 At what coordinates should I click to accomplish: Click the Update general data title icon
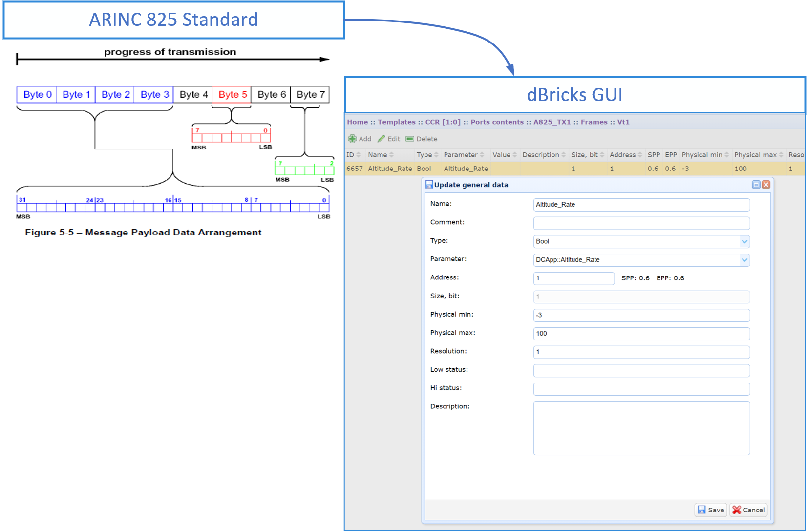429,185
